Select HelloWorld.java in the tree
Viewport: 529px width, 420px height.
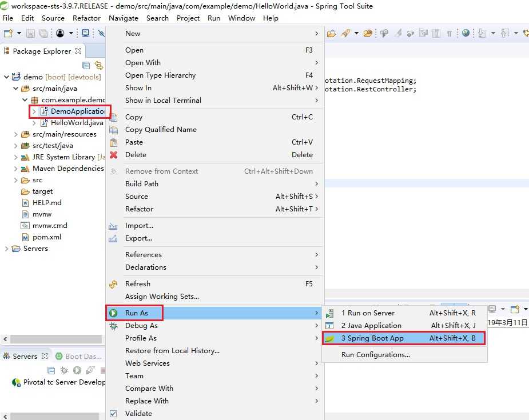(x=77, y=123)
